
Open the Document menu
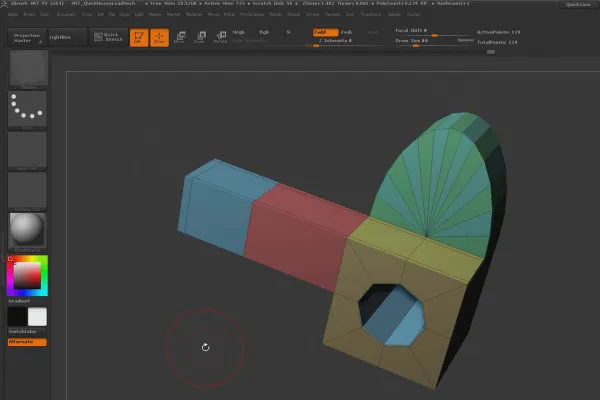[66, 15]
